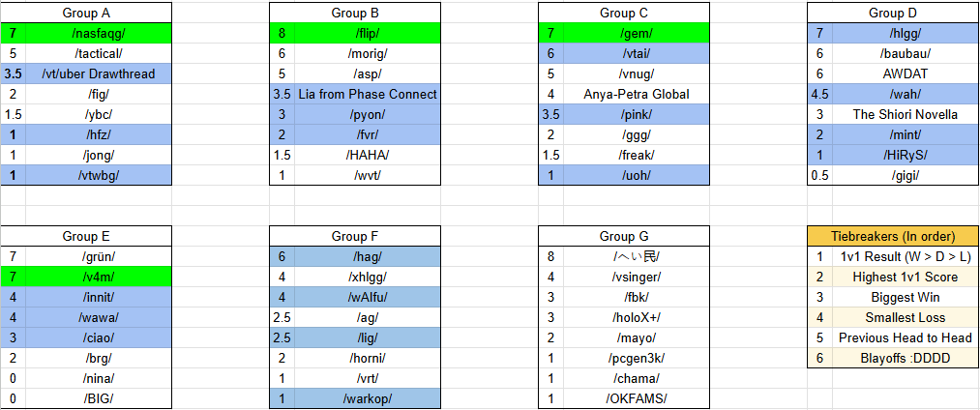980x410 pixels.
Task: Click the Anya-Petra Global cell
Action: click(x=637, y=94)
